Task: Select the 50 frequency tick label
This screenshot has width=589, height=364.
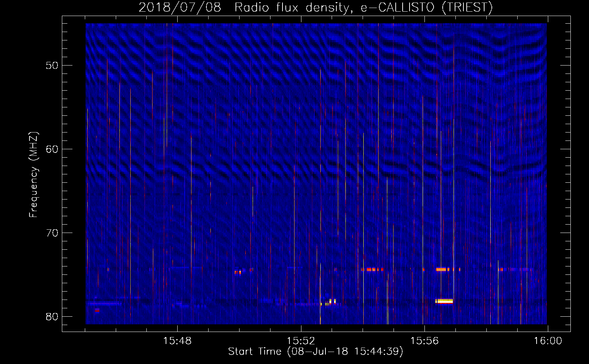Action: 52,66
